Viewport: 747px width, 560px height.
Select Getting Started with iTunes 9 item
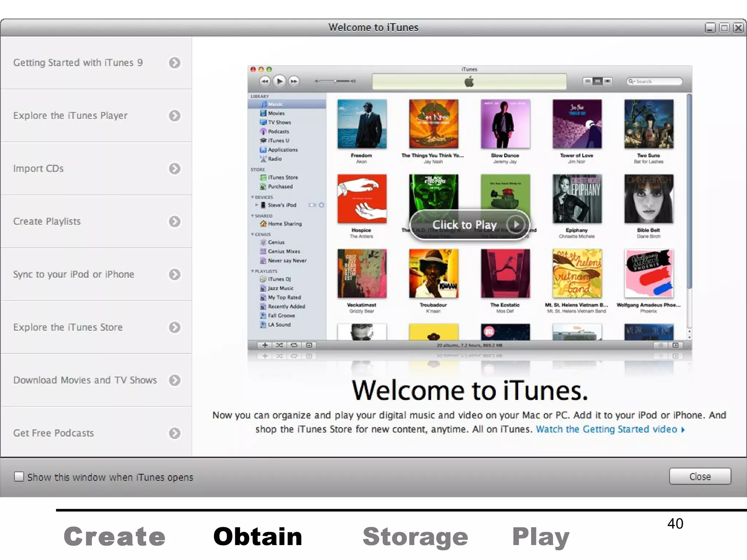[96, 63]
